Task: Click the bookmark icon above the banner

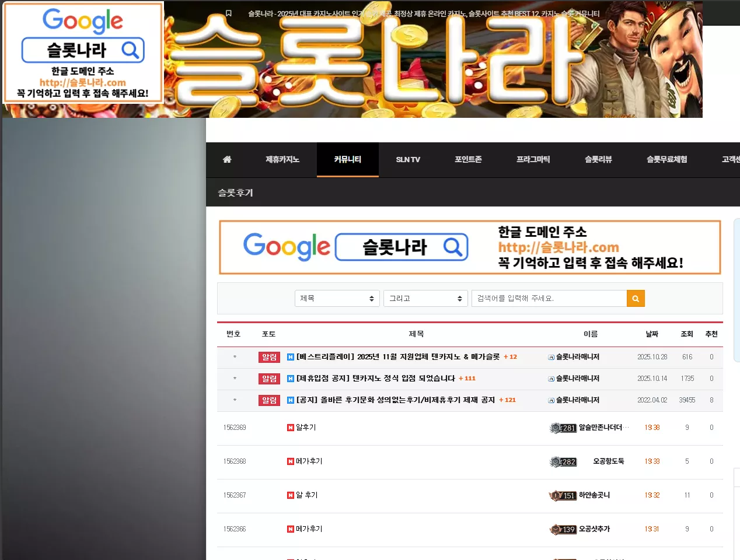Action: (x=229, y=13)
